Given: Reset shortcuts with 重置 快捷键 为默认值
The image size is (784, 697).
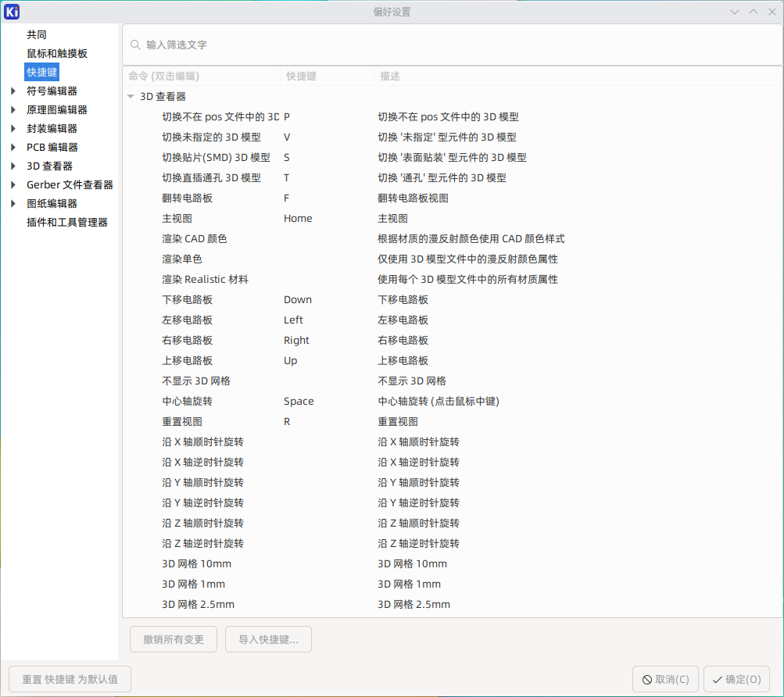Looking at the screenshot, I should [69, 678].
